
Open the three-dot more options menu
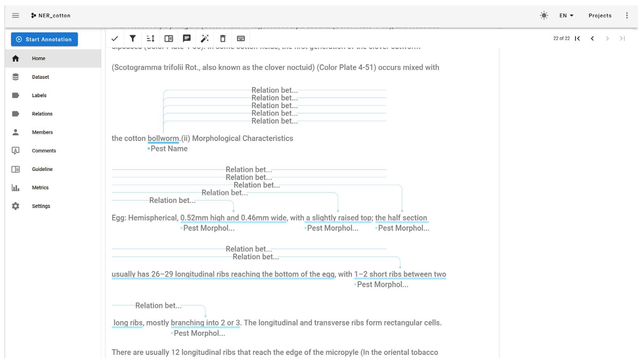[627, 16]
